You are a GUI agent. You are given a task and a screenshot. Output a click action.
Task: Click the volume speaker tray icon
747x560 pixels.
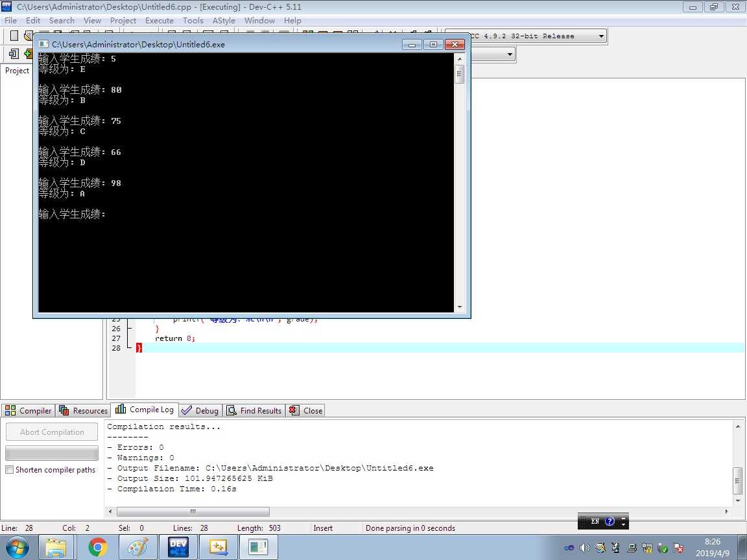point(584,548)
